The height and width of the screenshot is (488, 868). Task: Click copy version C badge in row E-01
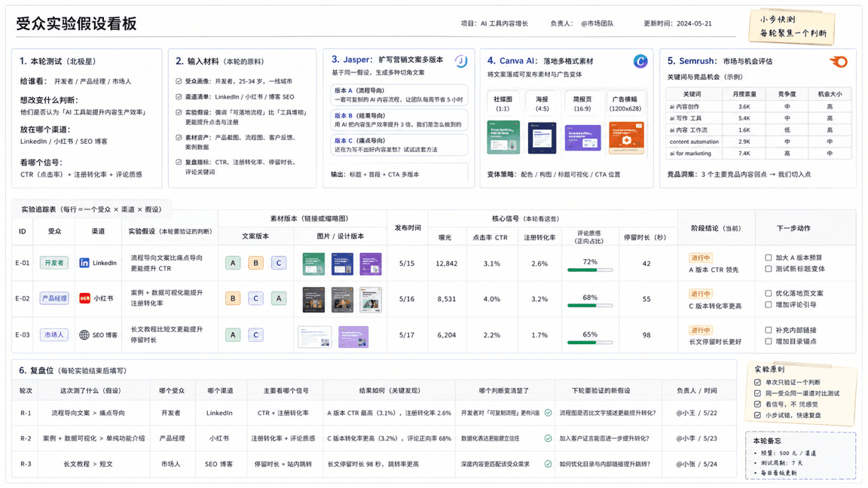[279, 263]
